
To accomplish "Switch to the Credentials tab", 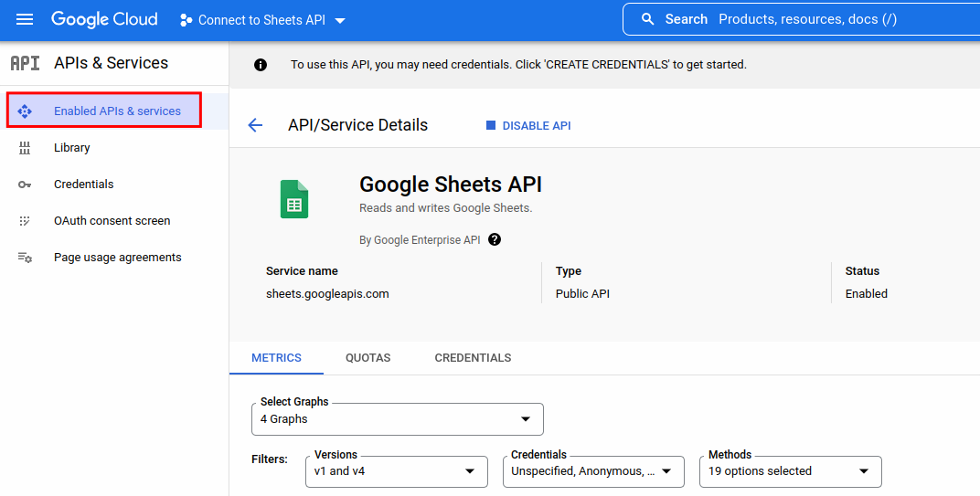I will click(474, 358).
